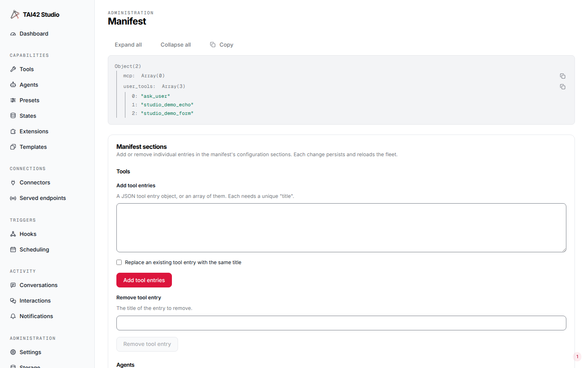Expand the mcp Array(0) node
The width and height of the screenshot is (588, 368).
(144, 76)
